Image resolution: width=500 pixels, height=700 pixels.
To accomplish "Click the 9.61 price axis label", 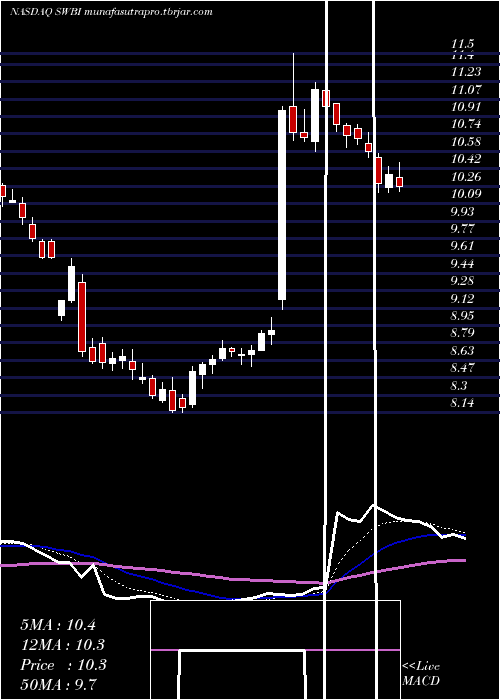I will [462, 246].
